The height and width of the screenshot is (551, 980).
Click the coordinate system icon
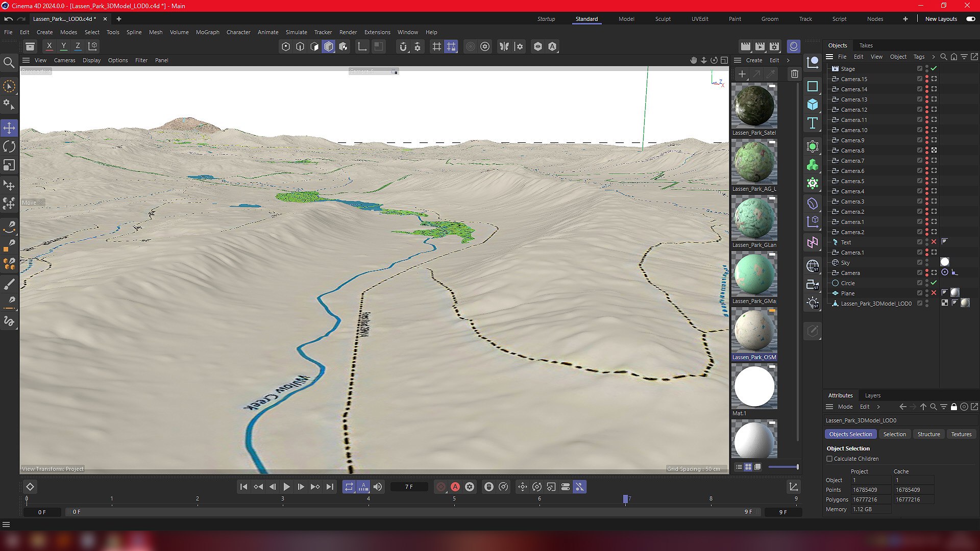(x=92, y=46)
